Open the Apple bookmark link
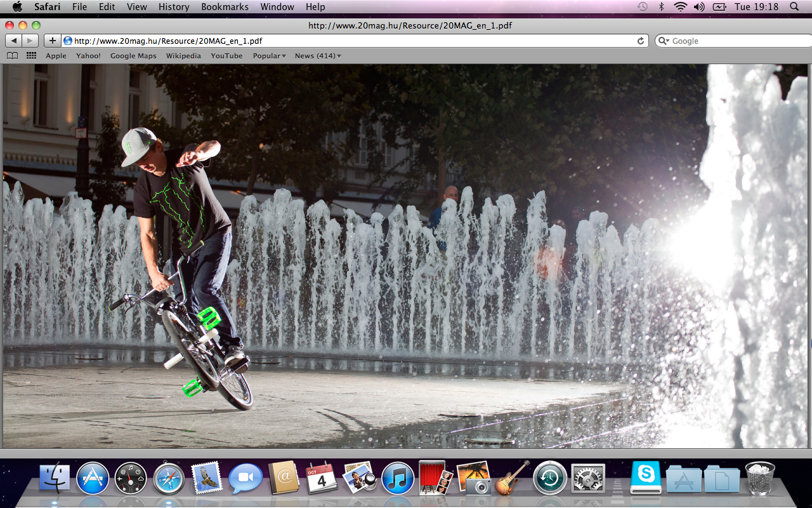 [x=56, y=56]
